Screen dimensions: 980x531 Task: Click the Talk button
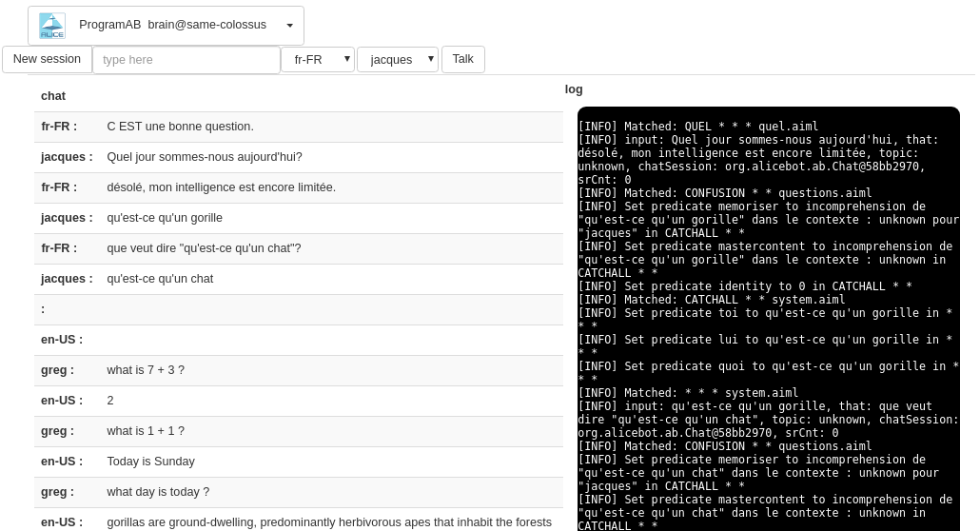pyautogui.click(x=463, y=59)
